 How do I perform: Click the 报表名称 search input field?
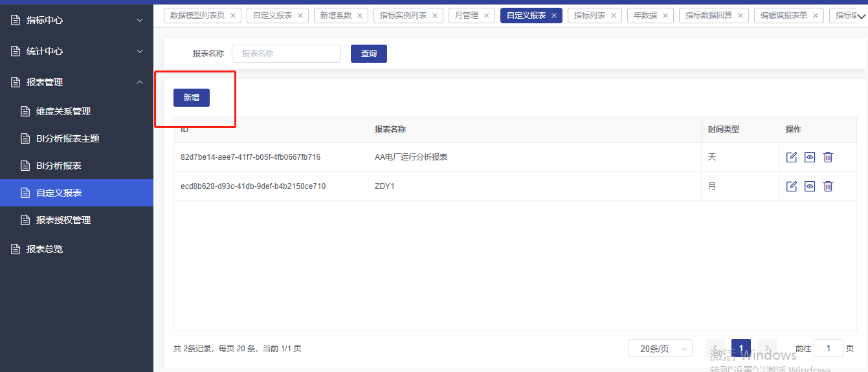[286, 54]
